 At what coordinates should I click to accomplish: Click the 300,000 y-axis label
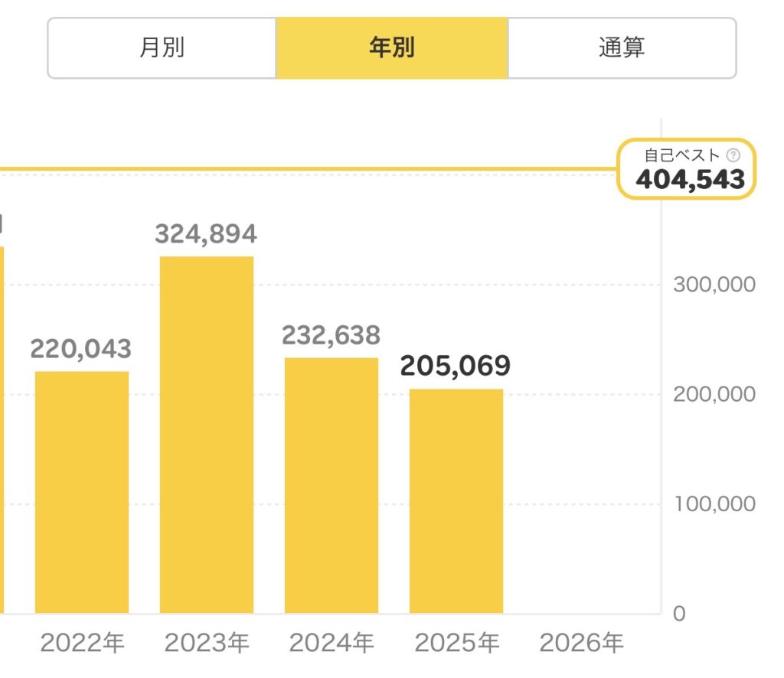click(x=714, y=285)
